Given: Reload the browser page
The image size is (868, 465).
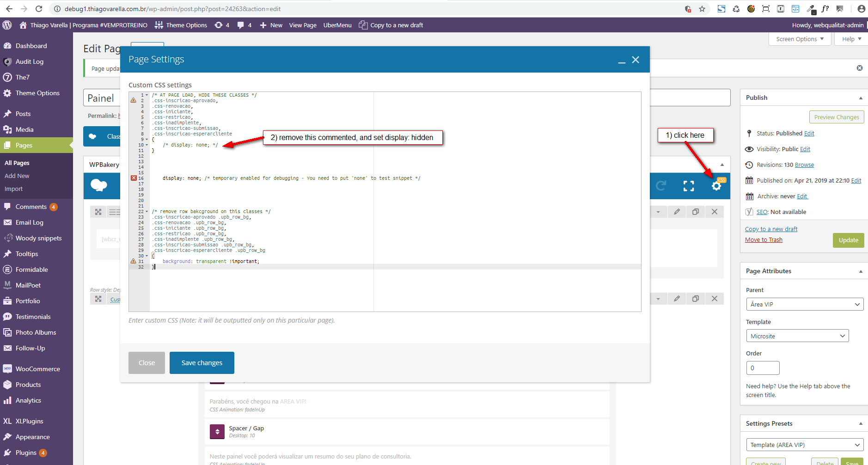Looking at the screenshot, I should 39,9.
